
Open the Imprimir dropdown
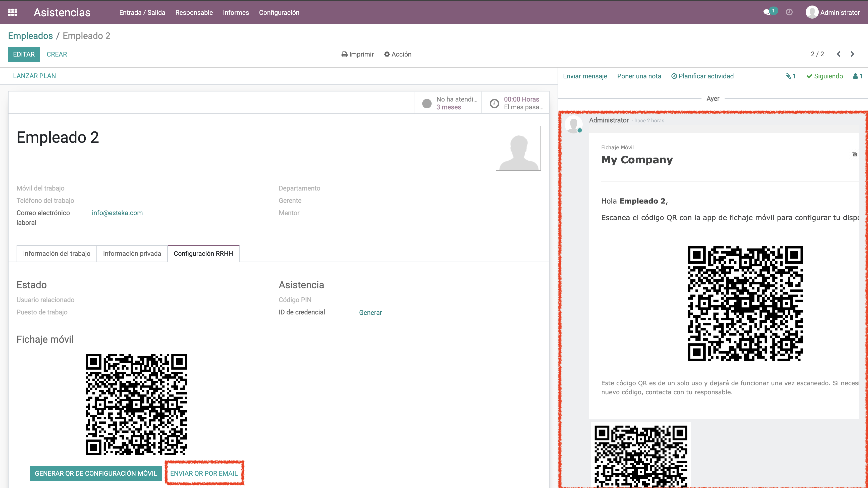coord(357,54)
